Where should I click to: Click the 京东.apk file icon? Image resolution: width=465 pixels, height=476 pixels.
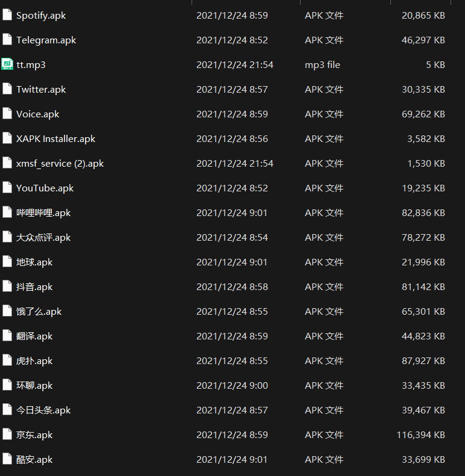tap(7, 434)
